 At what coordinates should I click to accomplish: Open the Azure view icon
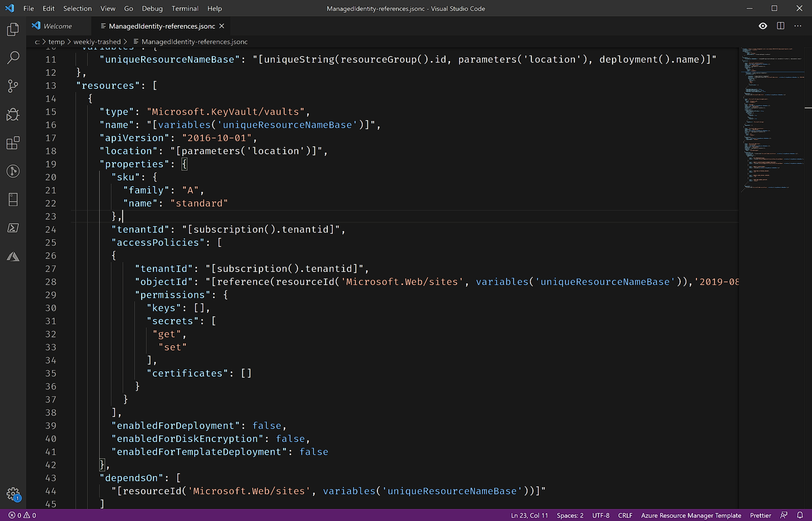click(x=13, y=256)
